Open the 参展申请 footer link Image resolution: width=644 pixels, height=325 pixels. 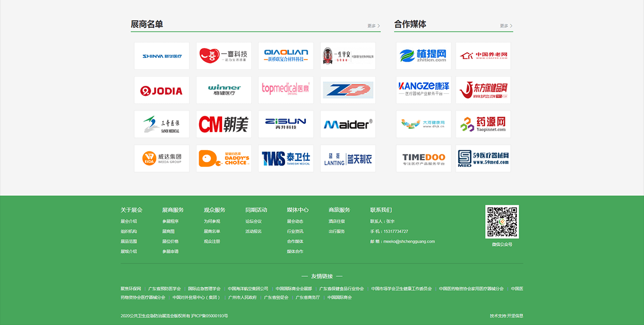(170, 252)
